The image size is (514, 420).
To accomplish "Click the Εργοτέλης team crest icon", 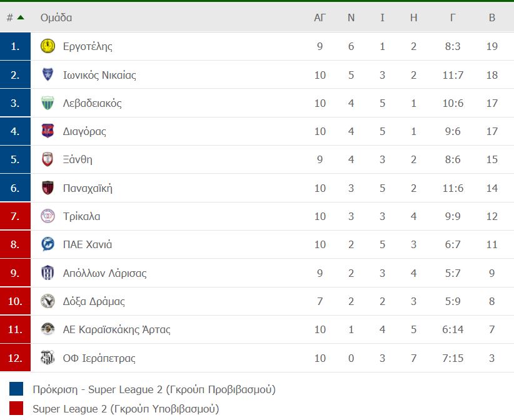I will (48, 46).
